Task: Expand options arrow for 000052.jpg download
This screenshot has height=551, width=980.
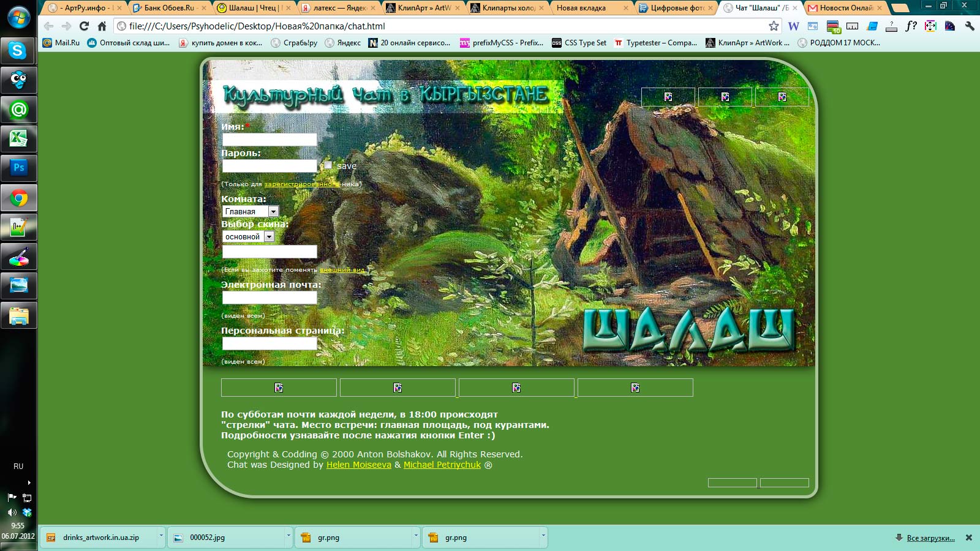Action: pyautogui.click(x=288, y=536)
